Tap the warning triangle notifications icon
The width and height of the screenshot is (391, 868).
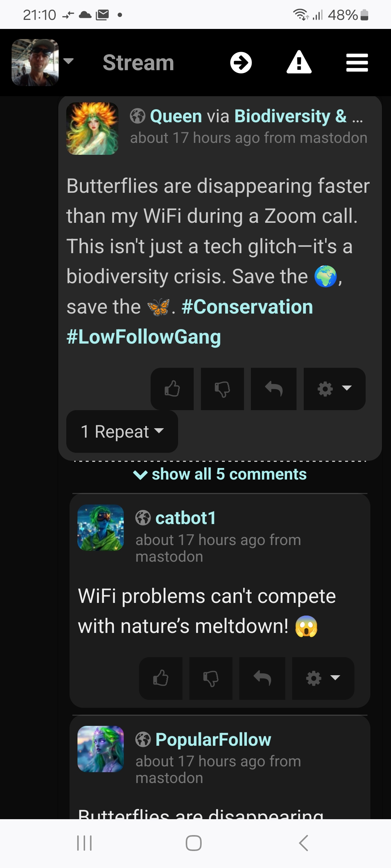299,63
